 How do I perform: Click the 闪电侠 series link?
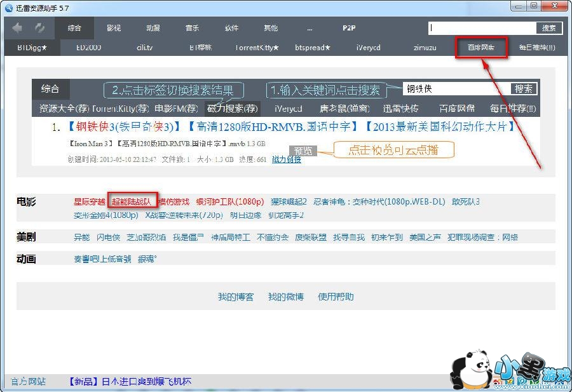coord(108,238)
